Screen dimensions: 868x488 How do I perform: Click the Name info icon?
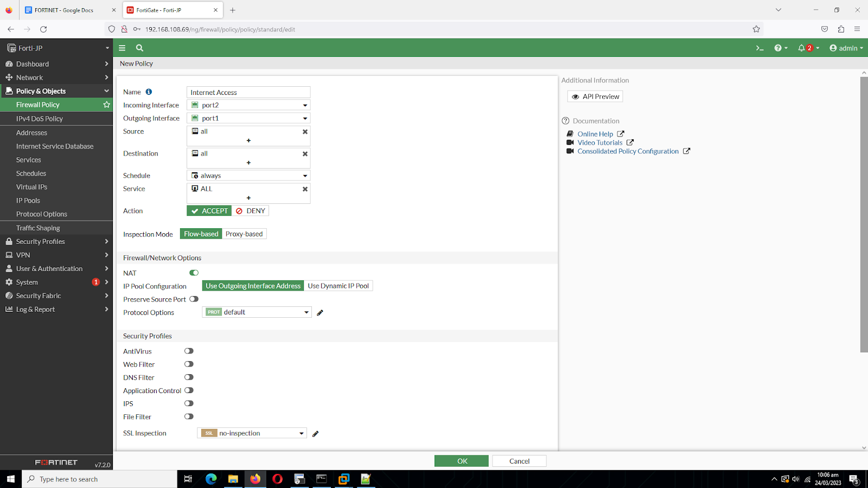tap(149, 92)
